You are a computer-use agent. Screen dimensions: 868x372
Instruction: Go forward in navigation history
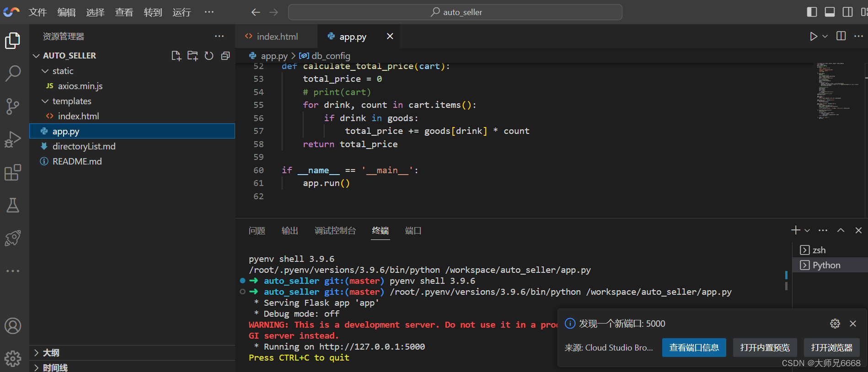point(273,12)
